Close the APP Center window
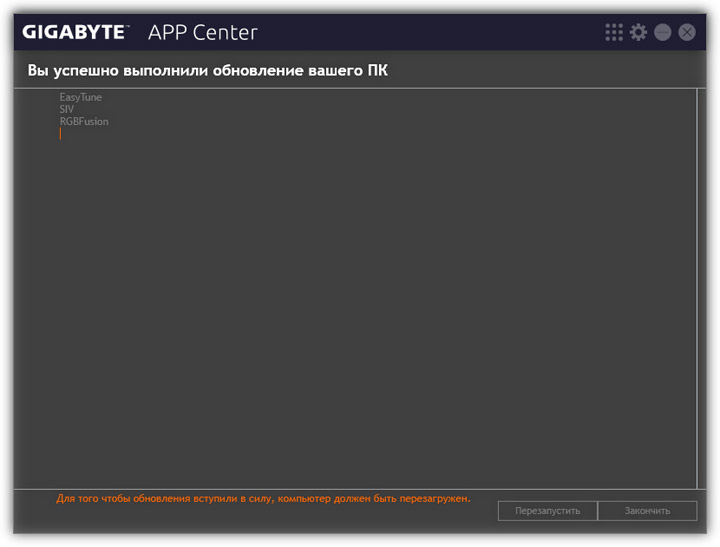This screenshot has height=547, width=720. (x=687, y=32)
